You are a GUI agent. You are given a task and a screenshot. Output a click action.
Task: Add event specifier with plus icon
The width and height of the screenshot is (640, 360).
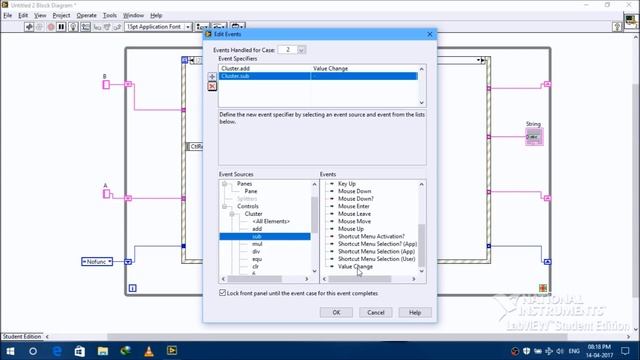(212, 77)
